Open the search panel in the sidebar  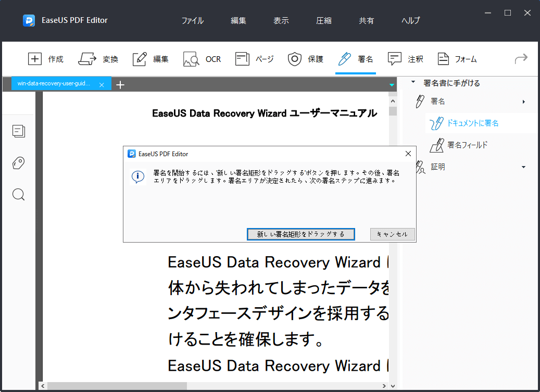[18, 194]
